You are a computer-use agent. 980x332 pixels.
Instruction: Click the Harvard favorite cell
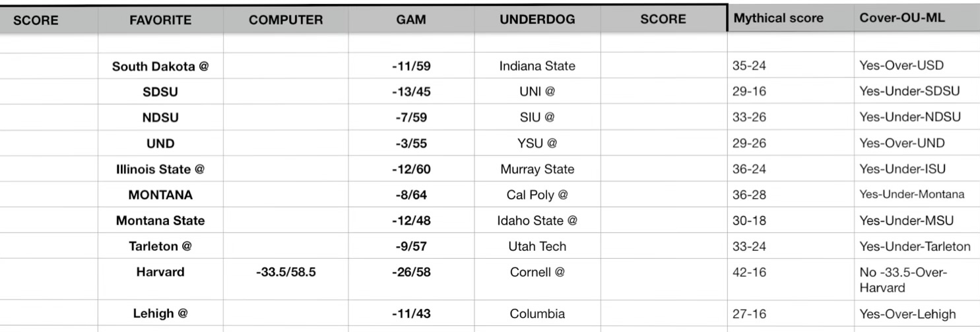click(160, 272)
